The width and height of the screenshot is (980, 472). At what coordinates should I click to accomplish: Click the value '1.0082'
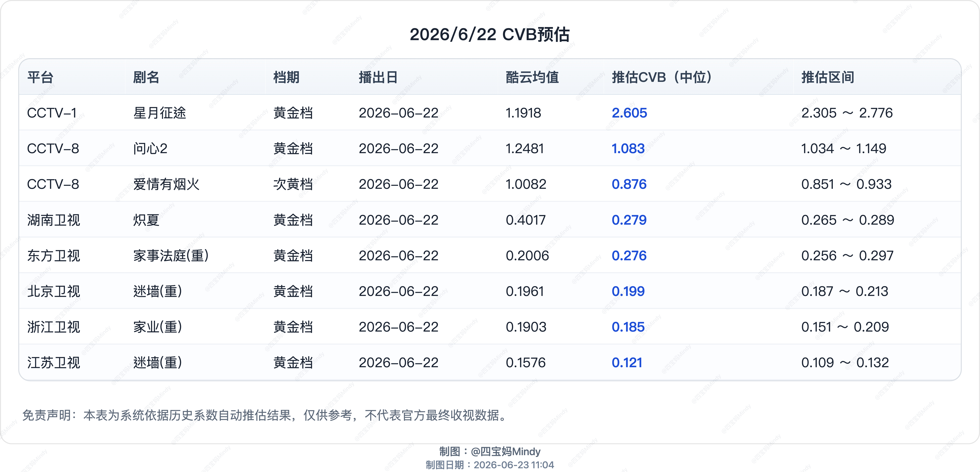pos(526,184)
